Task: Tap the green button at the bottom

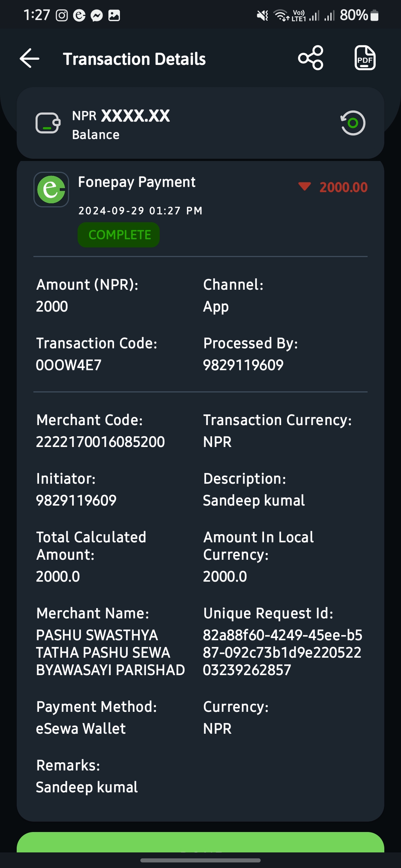Action: point(200,842)
